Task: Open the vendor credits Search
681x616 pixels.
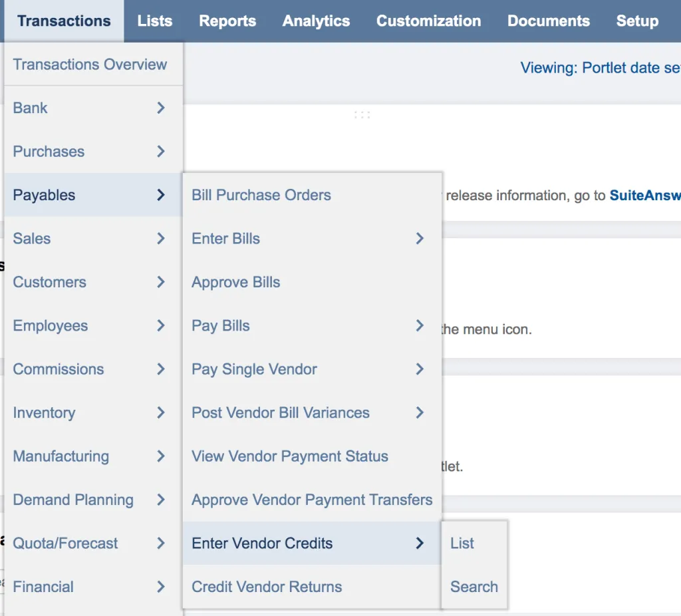Action: (x=474, y=587)
